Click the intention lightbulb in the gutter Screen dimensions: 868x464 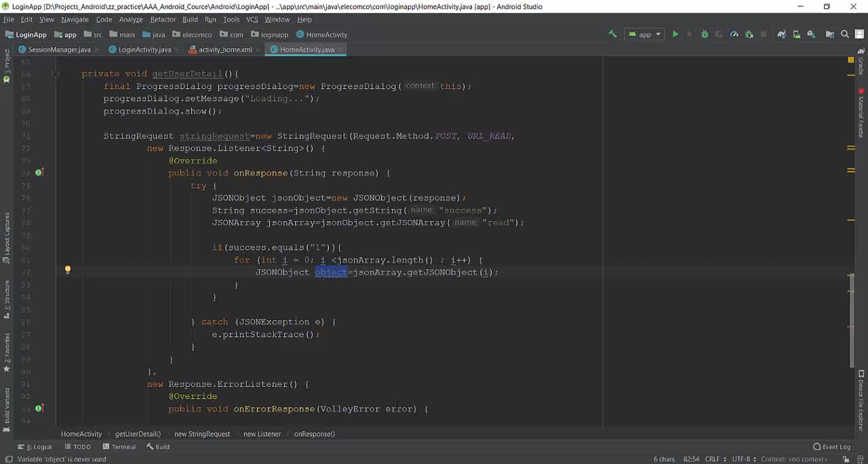(x=68, y=270)
